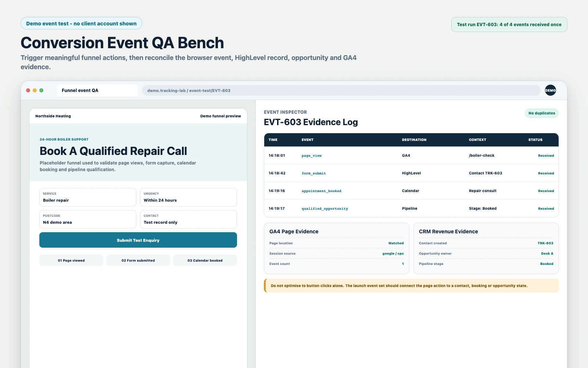Click the Matched value for Page location

click(396, 243)
